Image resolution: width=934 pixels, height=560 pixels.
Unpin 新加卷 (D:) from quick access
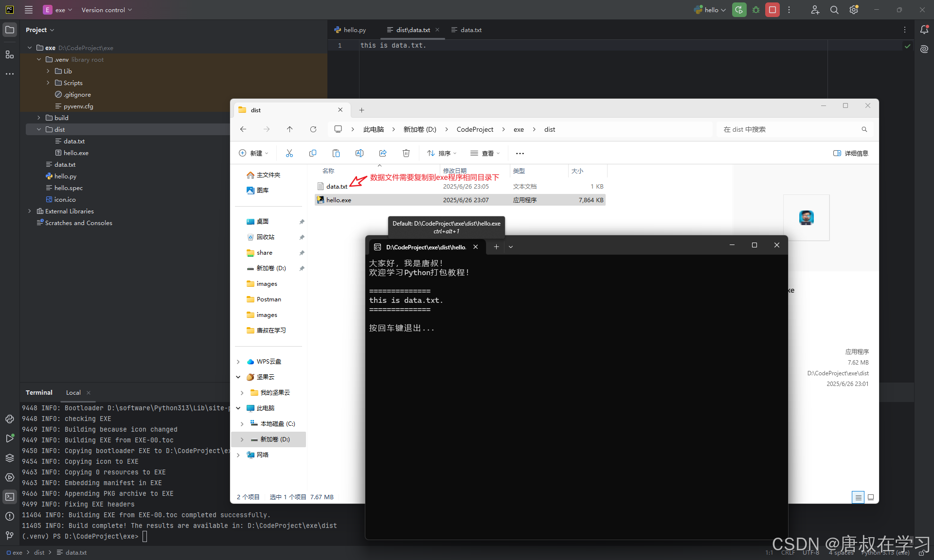(302, 268)
